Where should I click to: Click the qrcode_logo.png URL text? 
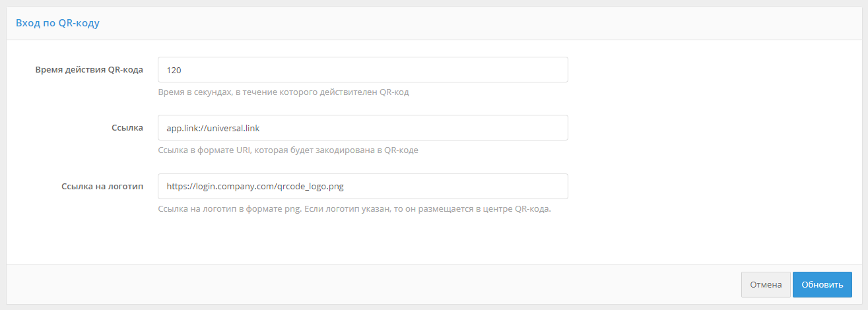tap(255, 186)
